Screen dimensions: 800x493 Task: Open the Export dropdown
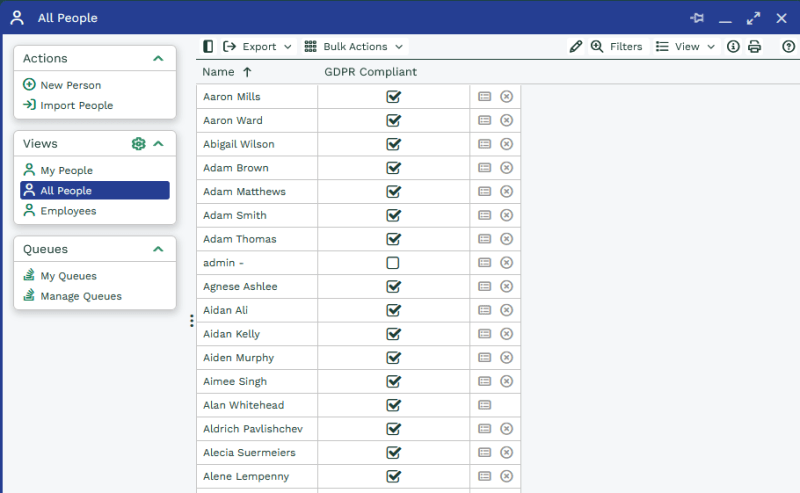pos(258,47)
